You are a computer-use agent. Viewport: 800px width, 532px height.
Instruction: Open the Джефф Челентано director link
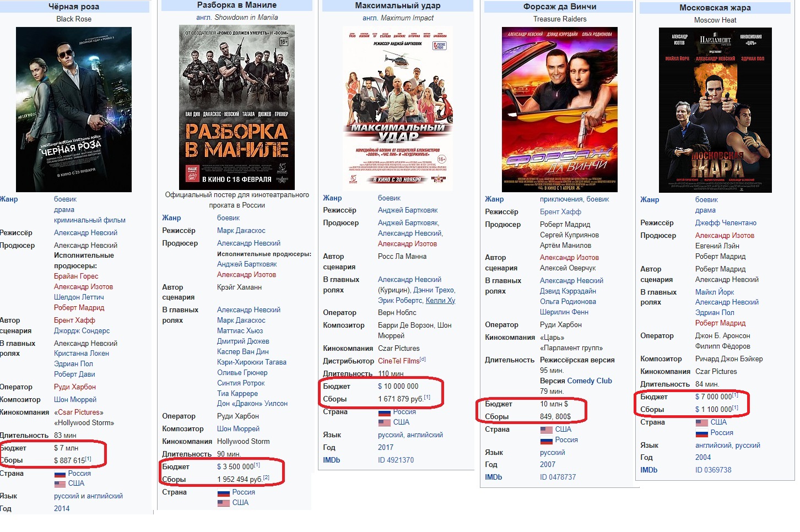click(726, 223)
